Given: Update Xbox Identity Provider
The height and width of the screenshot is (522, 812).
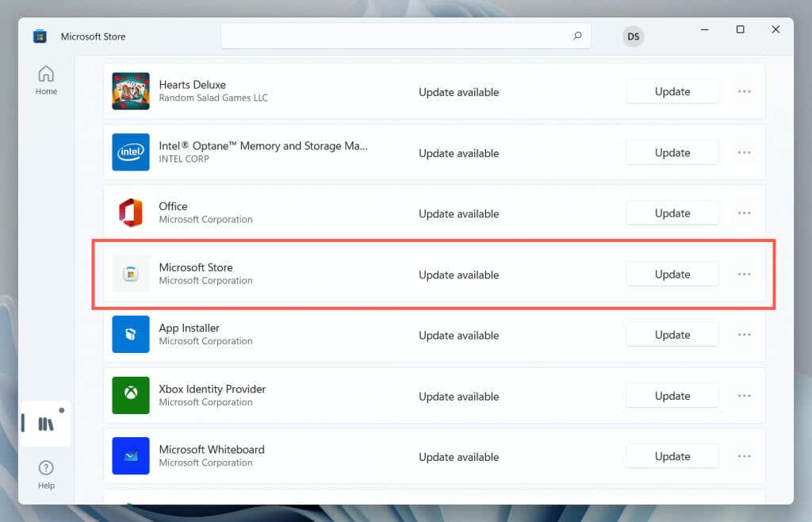Looking at the screenshot, I should (x=672, y=396).
